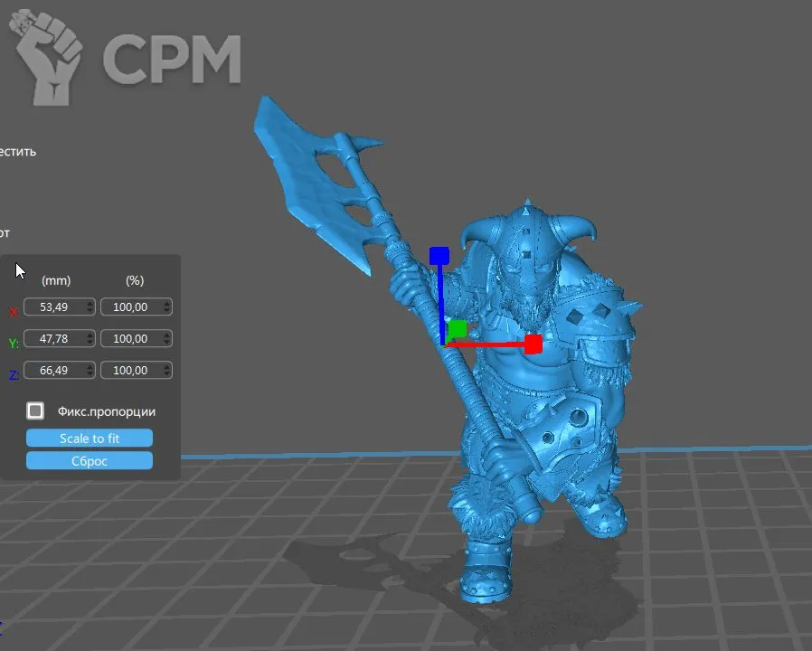Select the Y scale percent field
Image resolution: width=812 pixels, height=651 pixels.
click(x=131, y=339)
